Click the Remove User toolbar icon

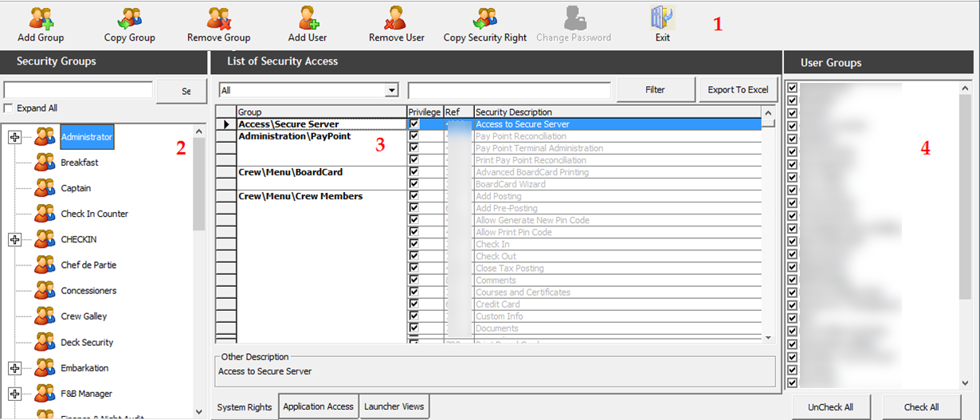(396, 18)
